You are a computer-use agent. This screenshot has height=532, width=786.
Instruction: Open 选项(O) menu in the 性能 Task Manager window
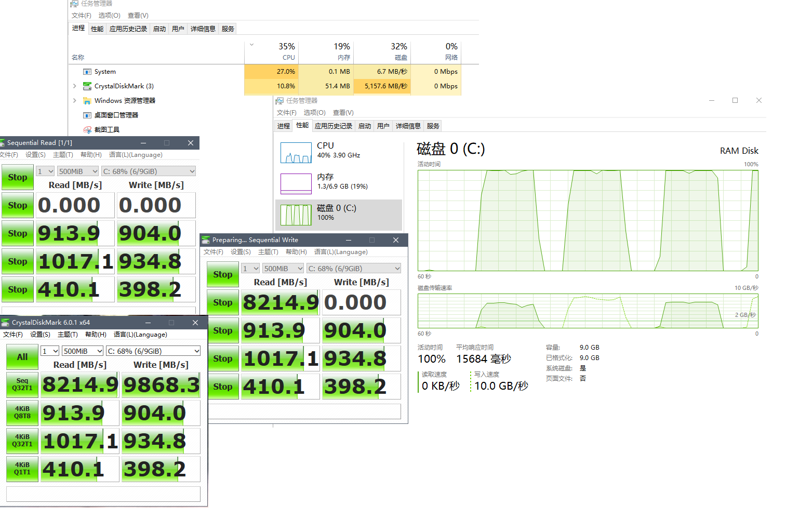(314, 113)
